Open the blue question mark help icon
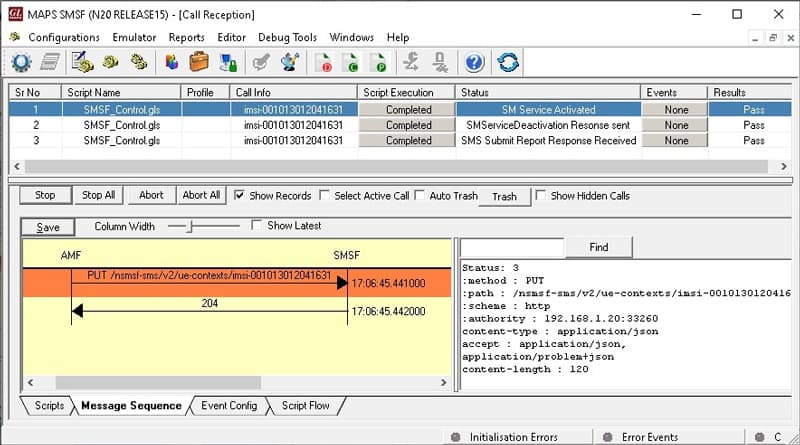 click(x=474, y=62)
